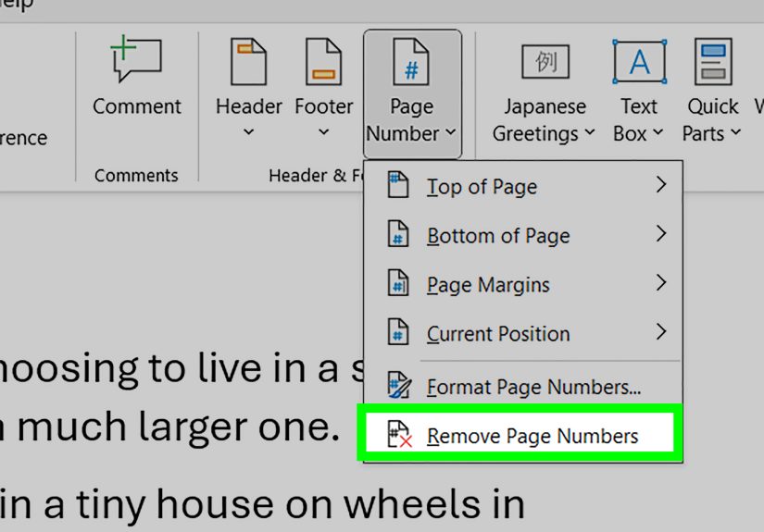Expand the Page Margins arrow
764x532 pixels.
click(660, 282)
